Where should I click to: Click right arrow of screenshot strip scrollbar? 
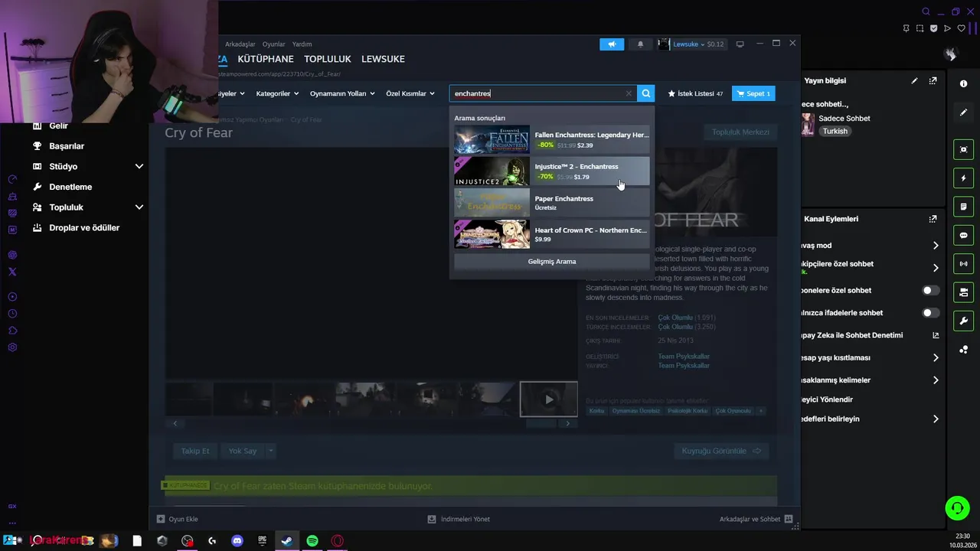[x=567, y=423]
